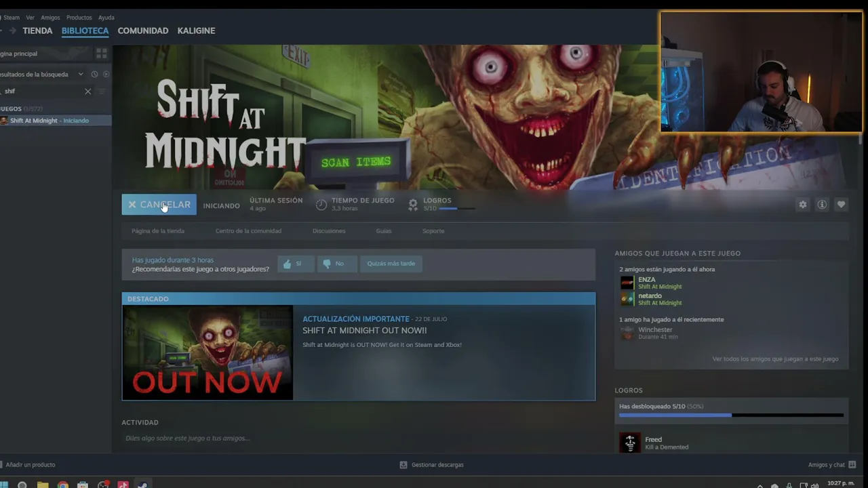The height and width of the screenshot is (488, 868).
Task: Click the ready-to-play filter icon
Action: [105, 74]
